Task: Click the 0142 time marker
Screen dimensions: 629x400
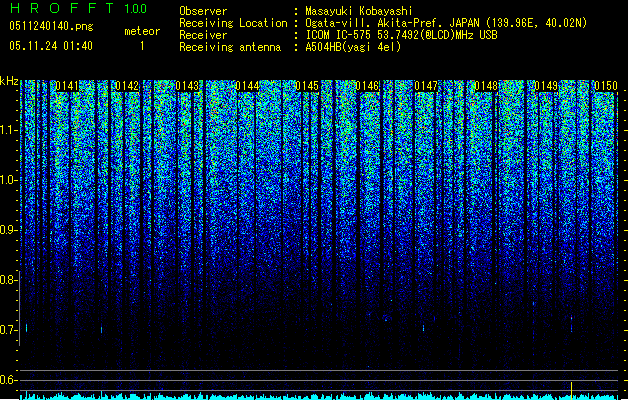Action: coord(127,86)
